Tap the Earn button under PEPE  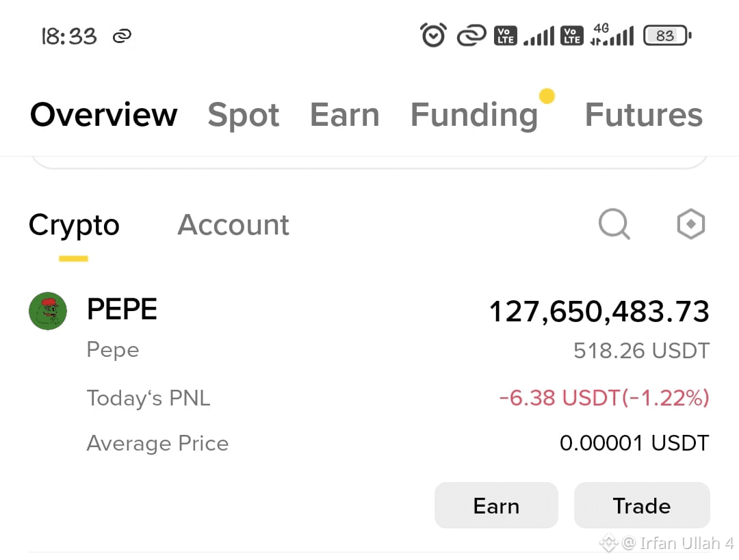496,505
